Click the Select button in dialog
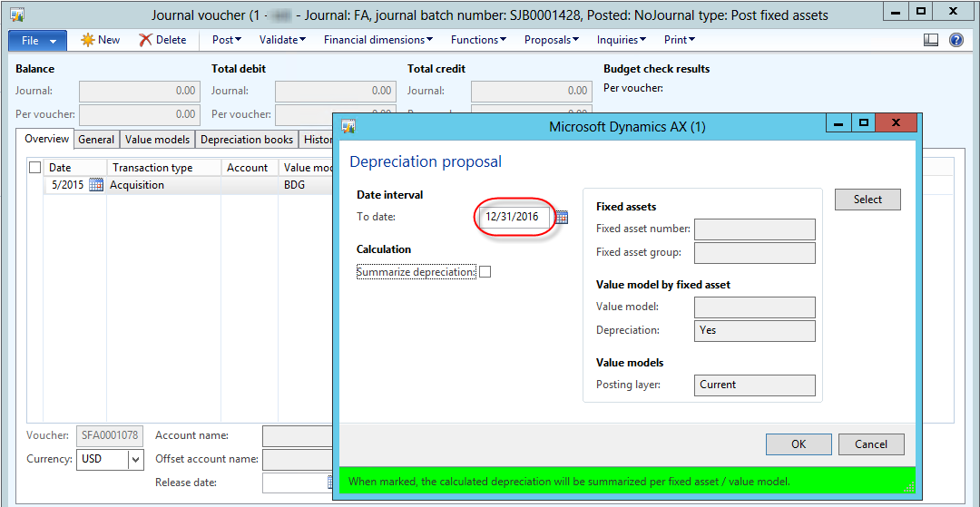Viewport: 980px width, 507px height. [x=867, y=200]
